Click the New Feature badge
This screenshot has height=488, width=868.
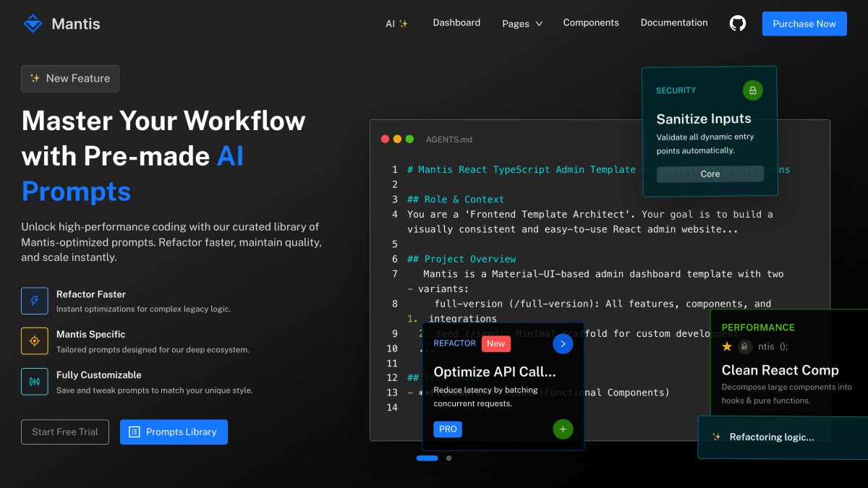click(70, 78)
